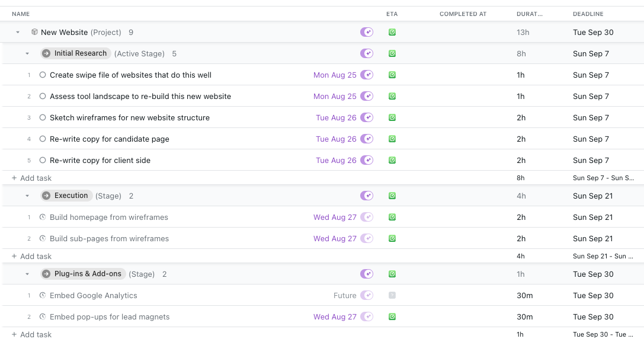The width and height of the screenshot is (644, 342).
Task: Mark Assess tool landscape task as complete
Action: (x=42, y=96)
